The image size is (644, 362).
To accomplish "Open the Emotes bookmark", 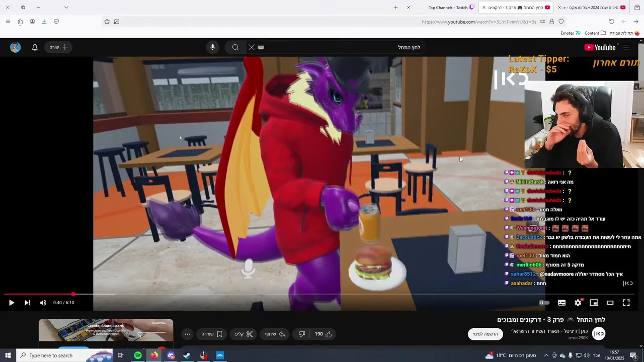I will [571, 33].
